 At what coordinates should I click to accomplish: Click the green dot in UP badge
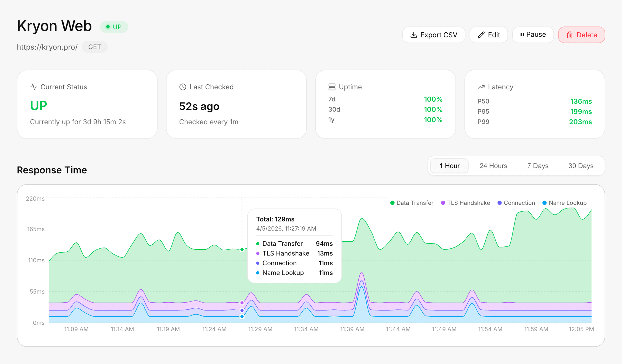click(108, 27)
